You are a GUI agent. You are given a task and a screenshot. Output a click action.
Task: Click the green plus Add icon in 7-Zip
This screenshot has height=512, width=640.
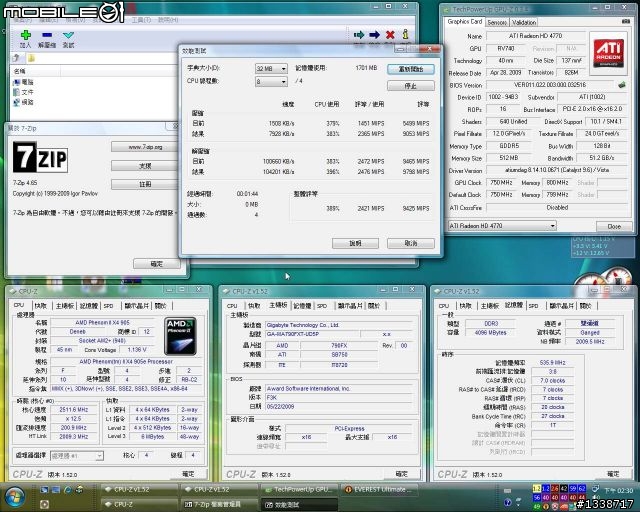pyautogui.click(x=26, y=36)
